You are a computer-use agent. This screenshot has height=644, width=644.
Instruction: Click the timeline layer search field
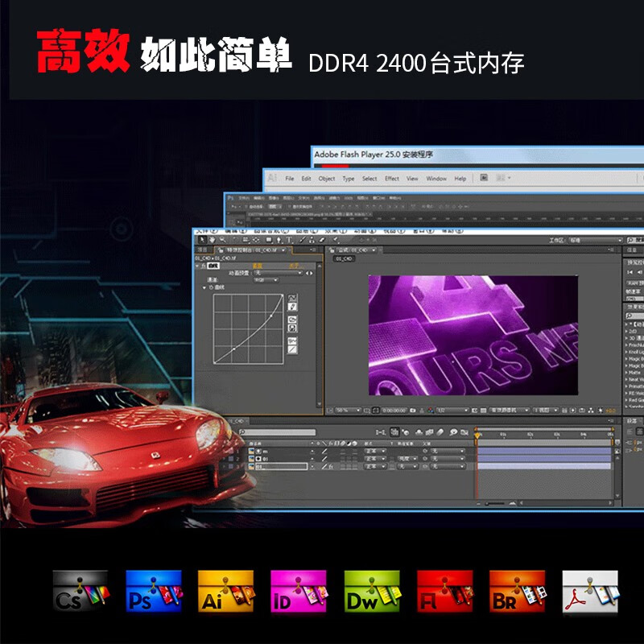(278, 432)
